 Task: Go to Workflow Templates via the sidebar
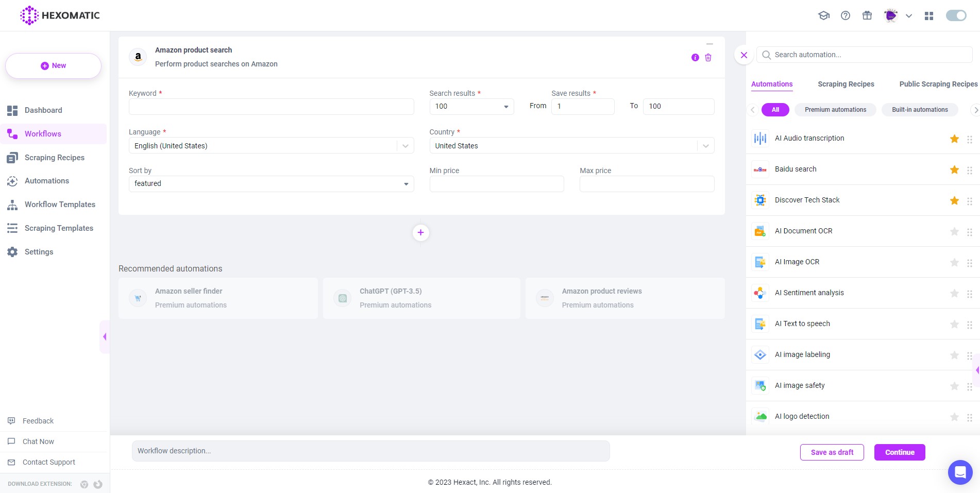(x=60, y=205)
